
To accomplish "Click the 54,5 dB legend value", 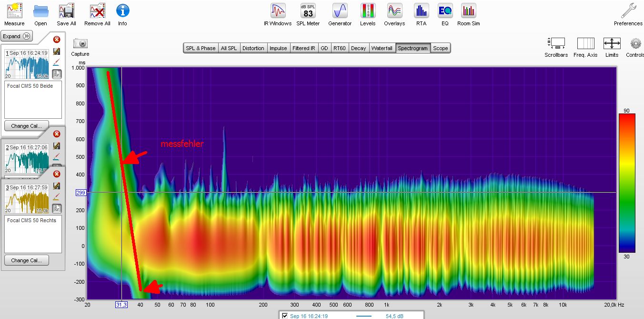I will coord(395,316).
